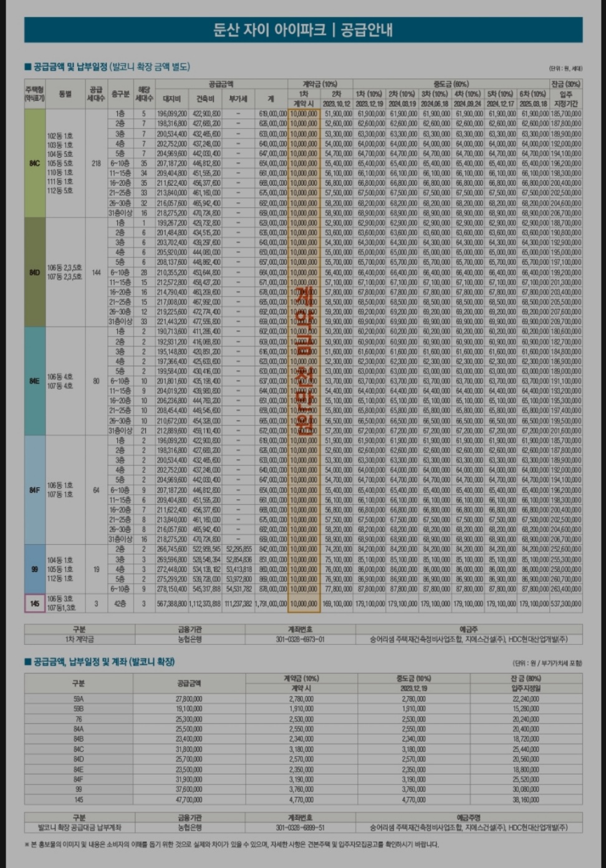
Task: Click the '2024.09.24' date header
Action: 468,104
